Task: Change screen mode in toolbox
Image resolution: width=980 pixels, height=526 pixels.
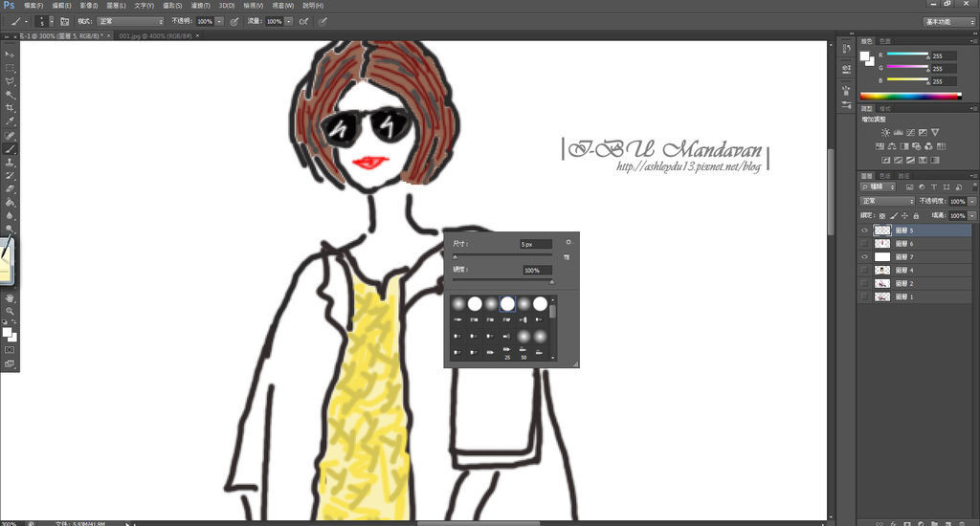Action: click(x=10, y=363)
